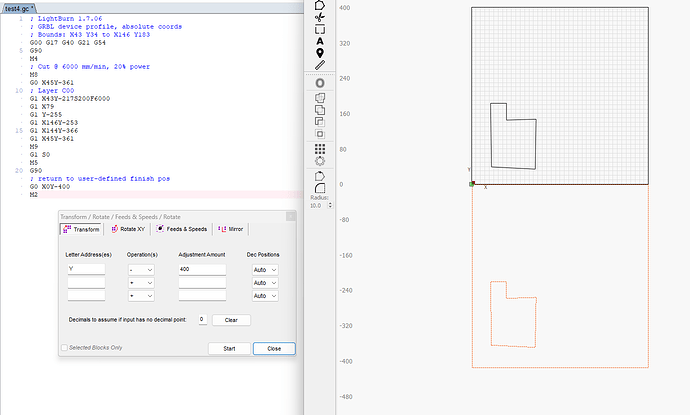Click the square-within-square icon
Viewport: 690px width, 415px height.
click(320, 134)
